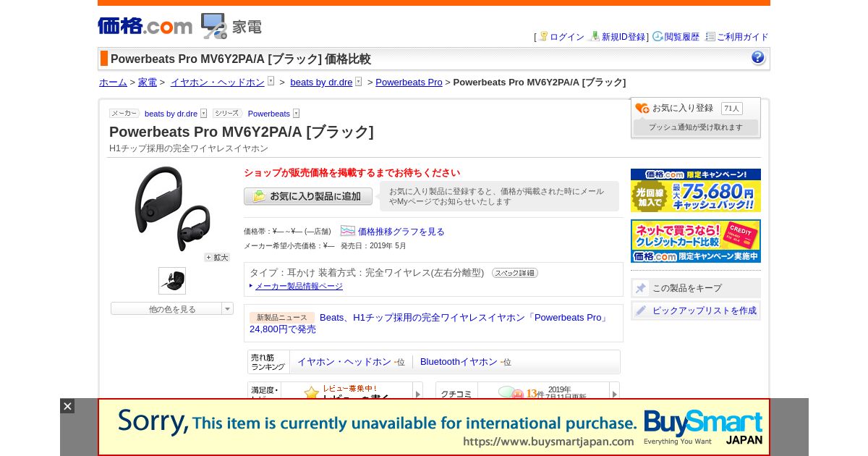Click the 新製品ニュース label
The height and width of the screenshot is (456, 868).
pyautogui.click(x=282, y=318)
